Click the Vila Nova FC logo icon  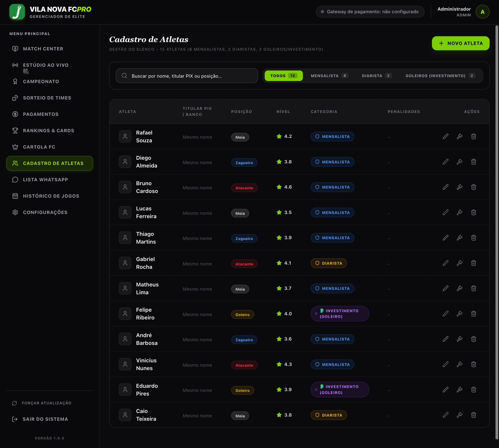(17, 12)
